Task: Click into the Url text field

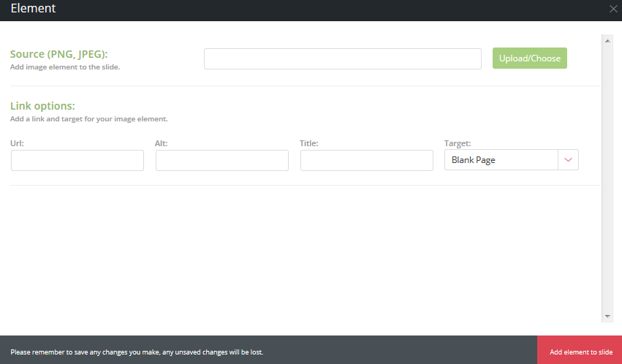Action: coord(77,161)
